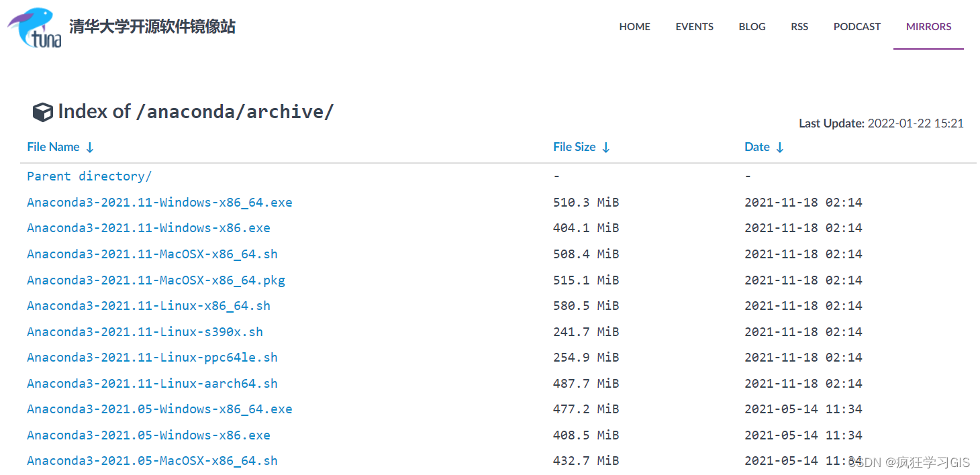The height and width of the screenshot is (475, 980).
Task: Sort by Date column
Action: (x=764, y=147)
